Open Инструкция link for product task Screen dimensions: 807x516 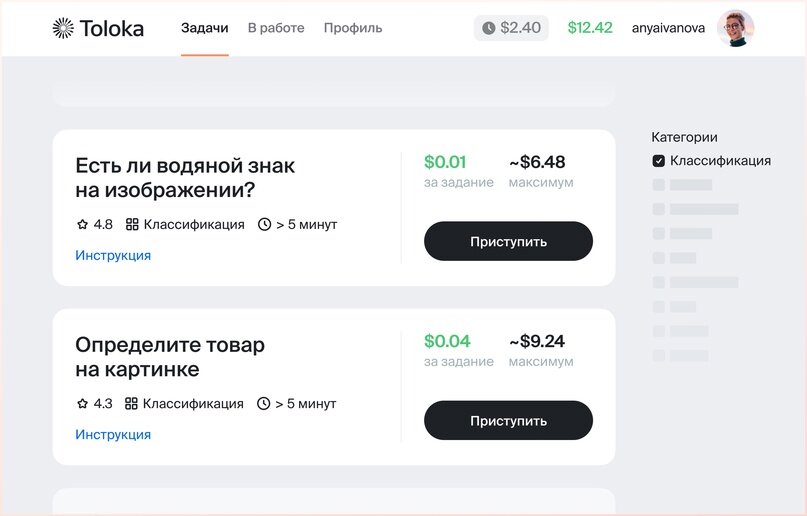(113, 435)
